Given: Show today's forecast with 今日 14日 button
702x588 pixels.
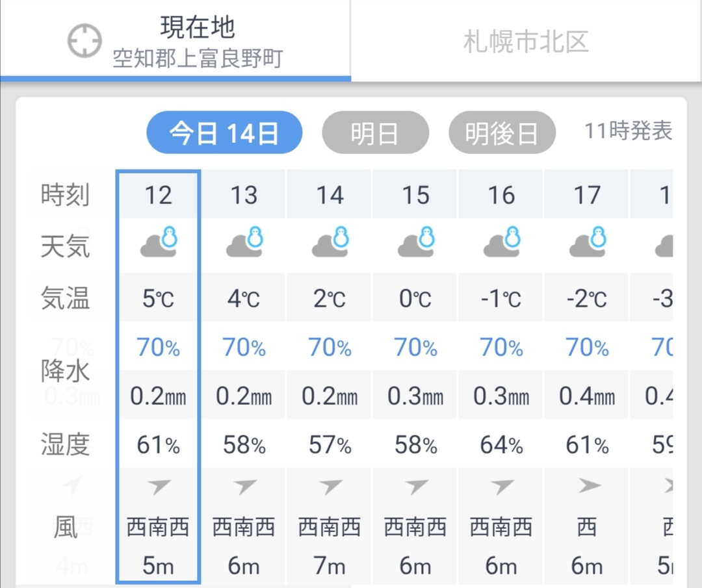Looking at the screenshot, I should coord(224,133).
